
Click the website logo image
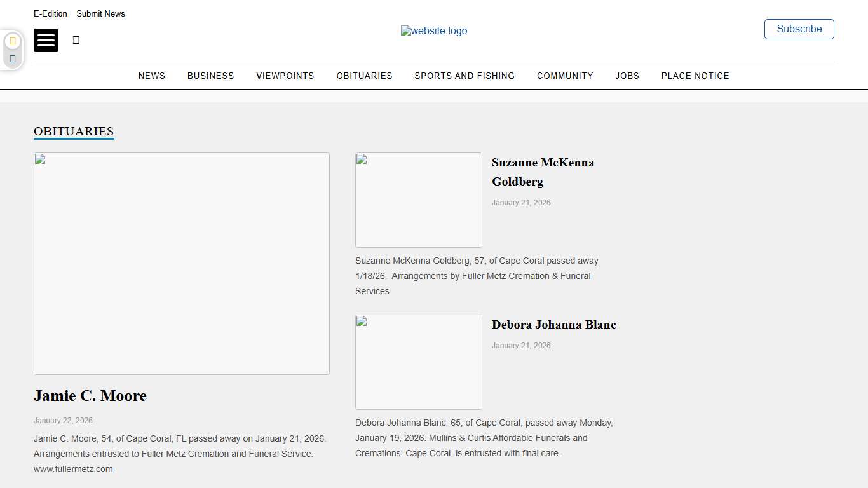click(434, 31)
